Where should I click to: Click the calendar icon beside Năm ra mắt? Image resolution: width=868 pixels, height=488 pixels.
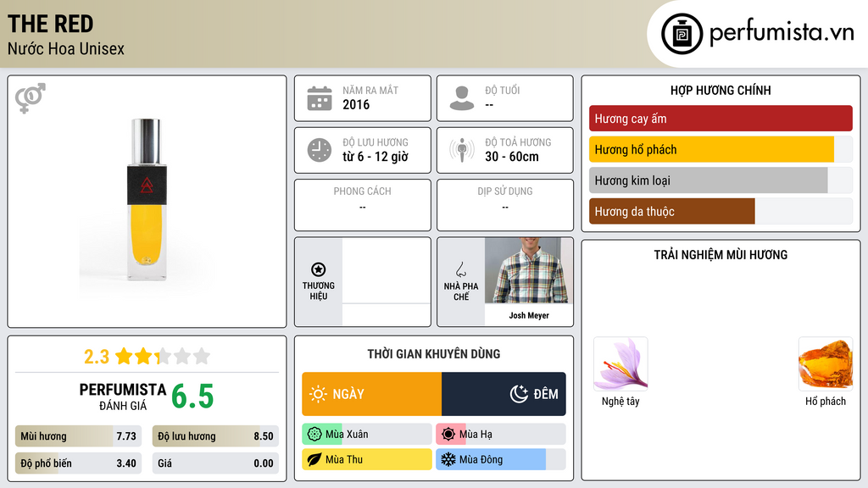(320, 98)
